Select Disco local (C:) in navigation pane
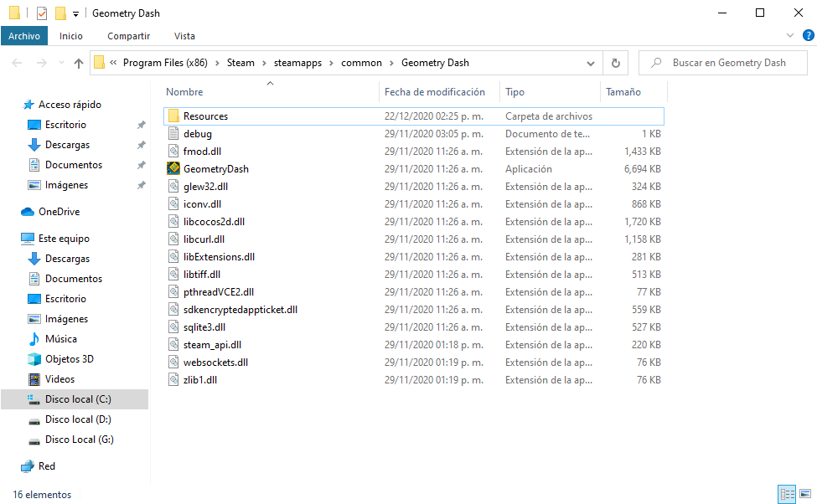This screenshot has height=504, width=817. (75, 399)
